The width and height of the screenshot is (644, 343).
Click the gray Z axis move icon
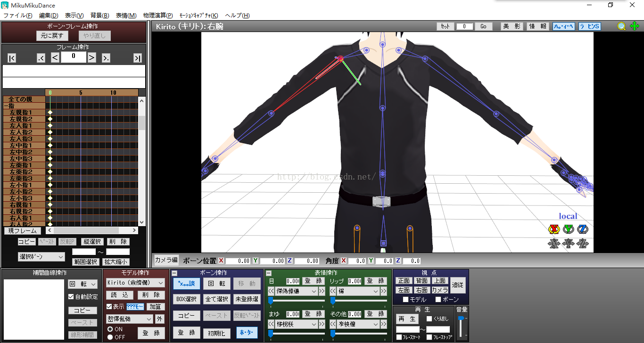(x=583, y=244)
